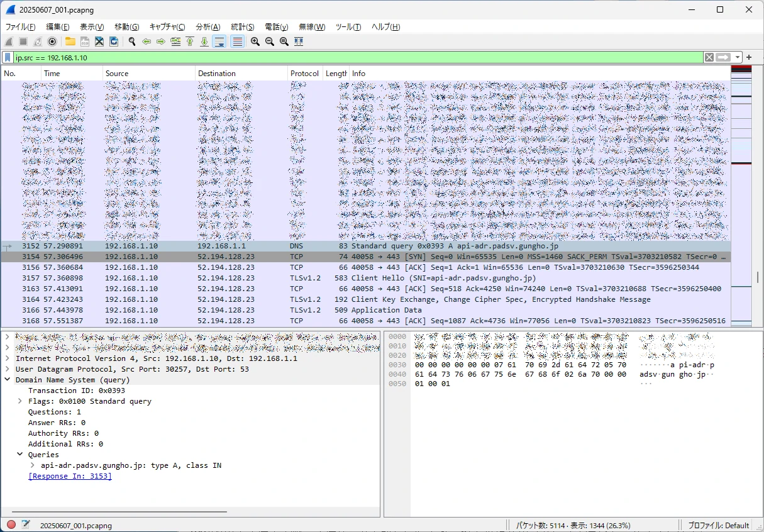Collapse the Domain Name System tree
The width and height of the screenshot is (764, 532).
(x=8, y=380)
